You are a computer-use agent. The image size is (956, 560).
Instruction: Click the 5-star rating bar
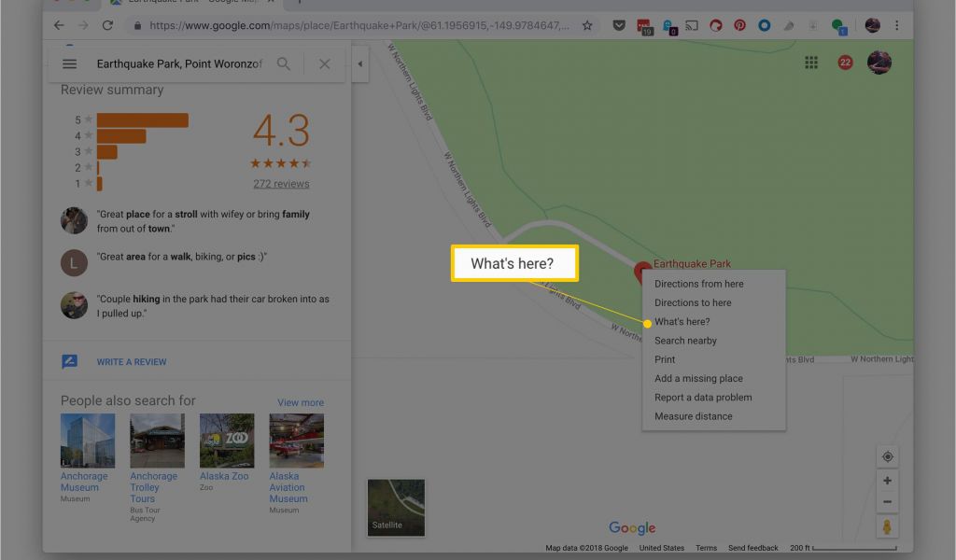click(143, 120)
